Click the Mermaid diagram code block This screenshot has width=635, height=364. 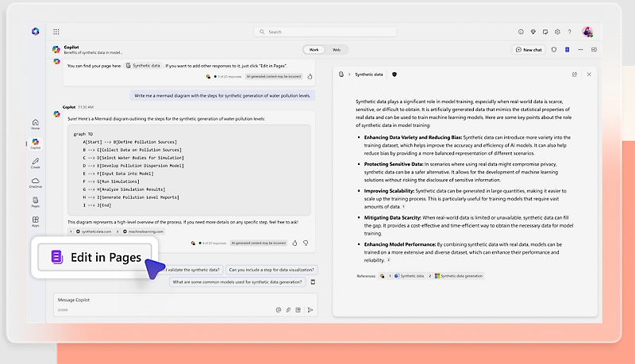click(189, 170)
